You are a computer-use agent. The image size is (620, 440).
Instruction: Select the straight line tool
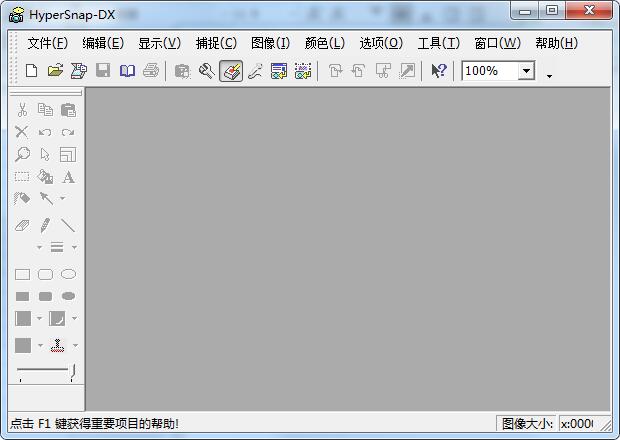pos(68,225)
